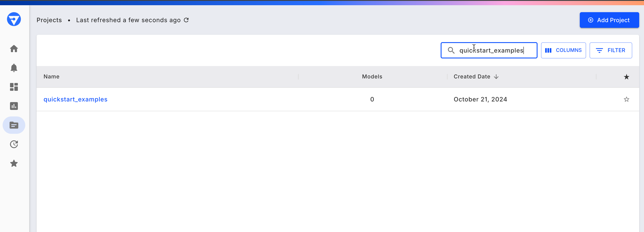Select the Projects folder icon in sidebar
The height and width of the screenshot is (232, 644).
pyautogui.click(x=14, y=125)
